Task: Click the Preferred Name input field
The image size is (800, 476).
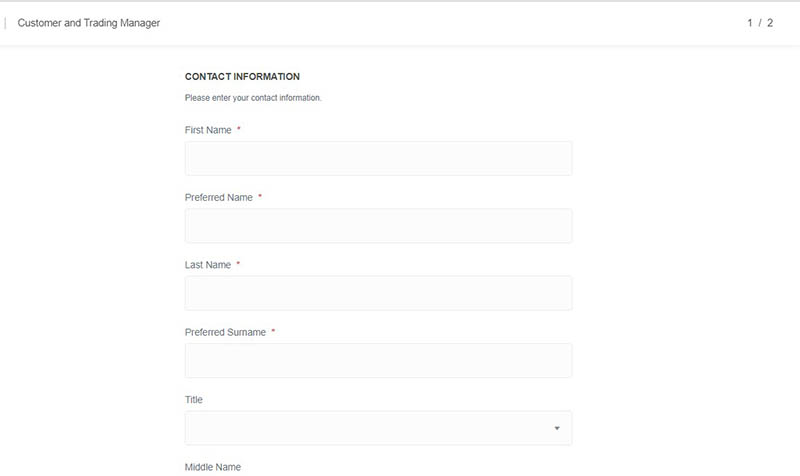Action: 378,226
